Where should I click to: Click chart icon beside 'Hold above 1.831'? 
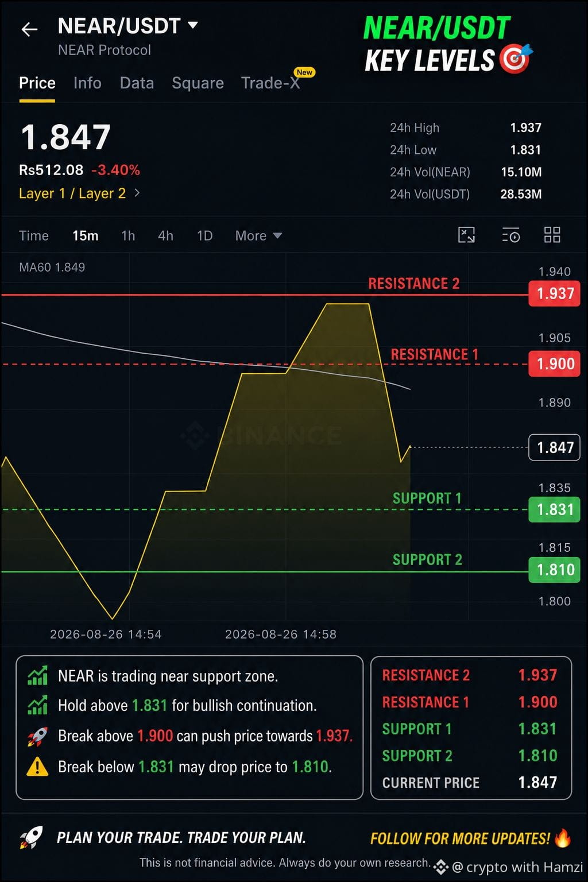coord(37,705)
